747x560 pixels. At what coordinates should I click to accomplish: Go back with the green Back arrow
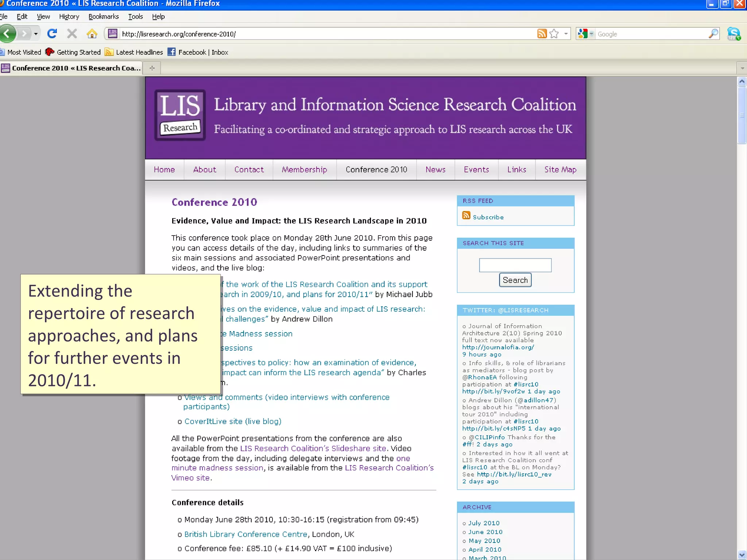[7, 34]
